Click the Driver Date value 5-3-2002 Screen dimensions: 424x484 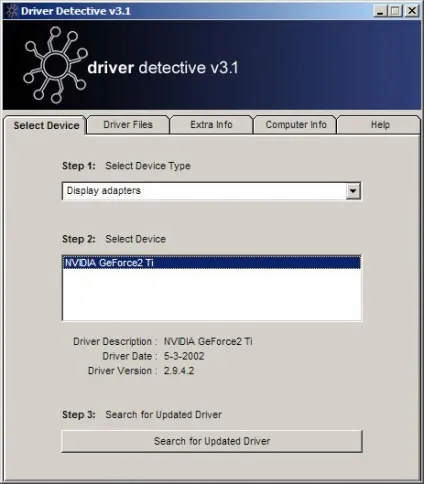[184, 356]
